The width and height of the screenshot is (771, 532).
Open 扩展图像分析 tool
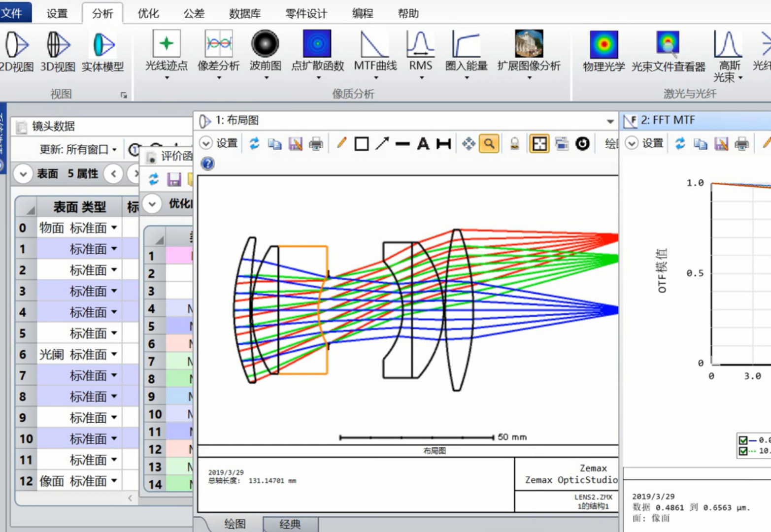point(529,54)
